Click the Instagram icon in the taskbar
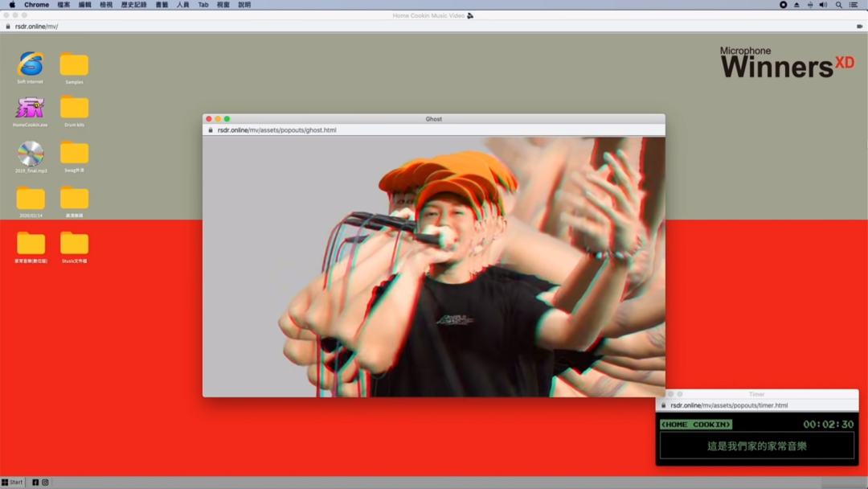The height and width of the screenshot is (489, 868). 45,483
